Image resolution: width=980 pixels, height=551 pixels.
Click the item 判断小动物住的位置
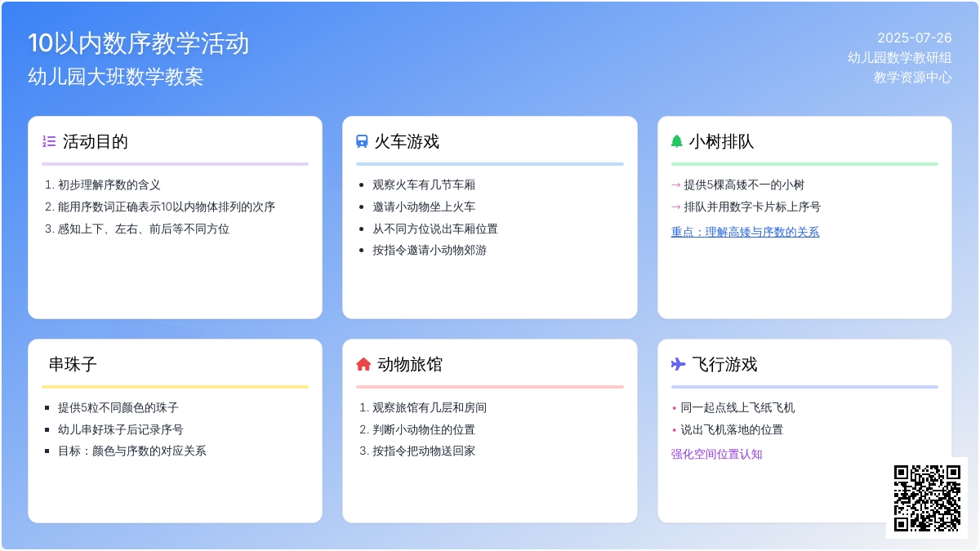[424, 429]
